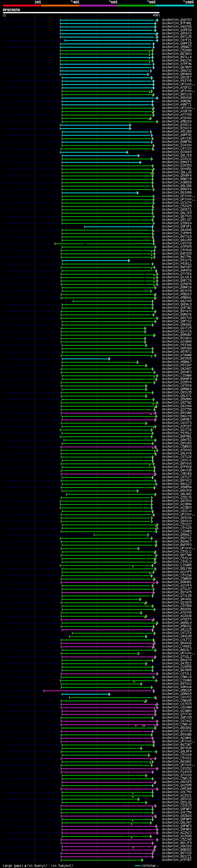This screenshot has height=868, width=197.
Task: Select the UniRef100_B9S3J8 label
Action: pyautogui.click(x=177, y=94)
